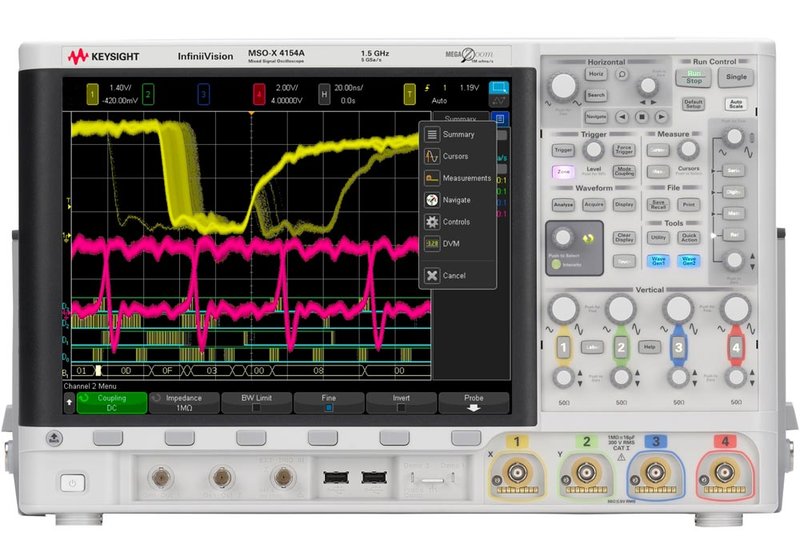Toggle the green channel 2 key

(x=621, y=348)
